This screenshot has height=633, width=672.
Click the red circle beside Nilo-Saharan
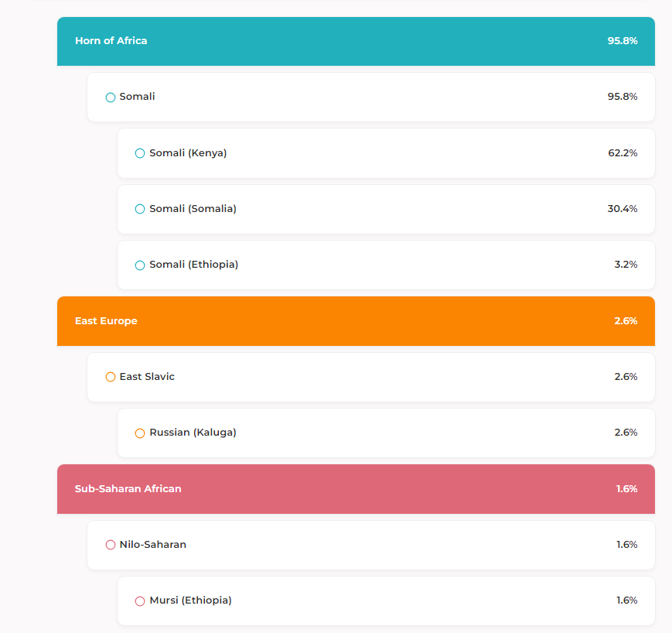click(x=111, y=545)
